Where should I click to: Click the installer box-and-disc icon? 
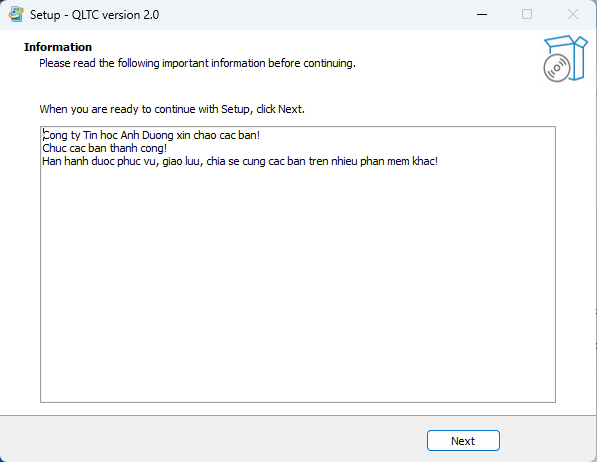(565, 58)
